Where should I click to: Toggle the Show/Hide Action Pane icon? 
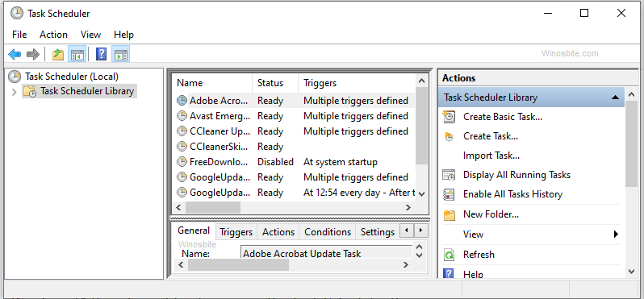121,54
